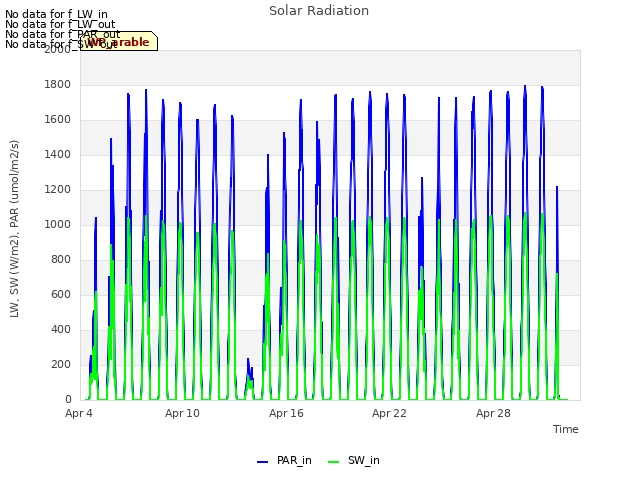Click the last PAR_in peak near 1200
640x480 pixels.
557,187
